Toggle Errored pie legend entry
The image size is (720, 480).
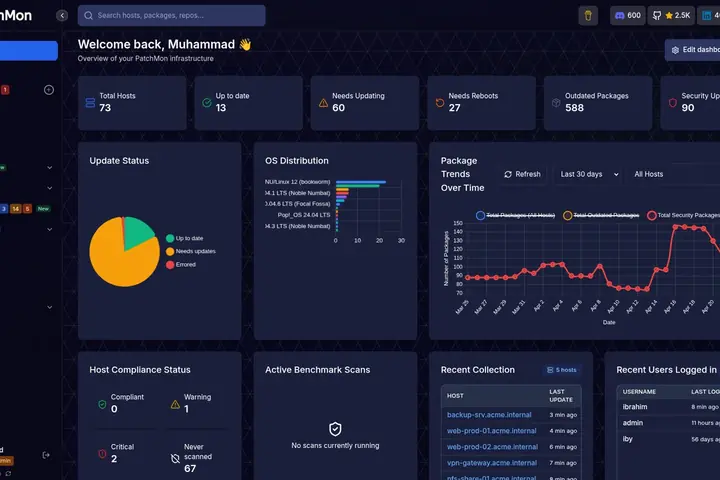coord(181,265)
